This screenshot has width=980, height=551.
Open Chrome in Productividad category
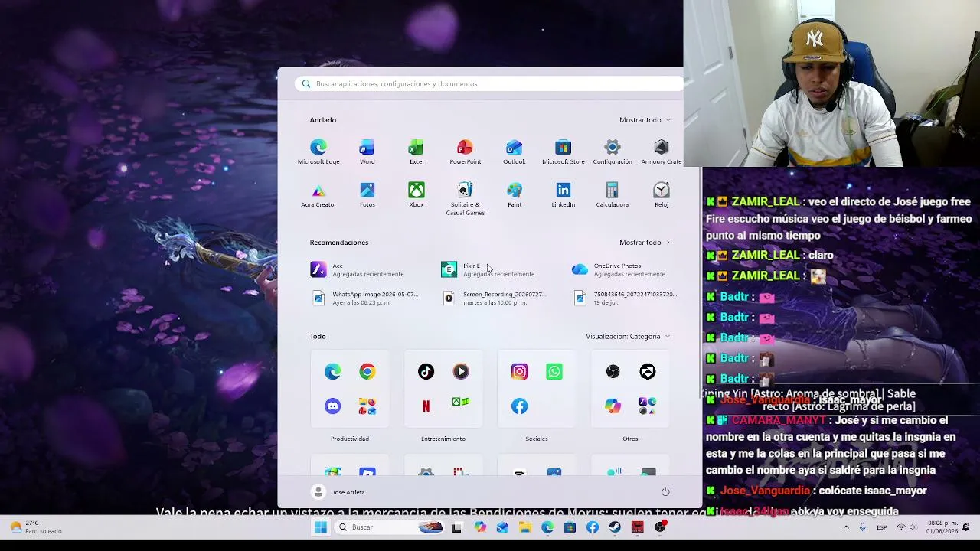367,371
